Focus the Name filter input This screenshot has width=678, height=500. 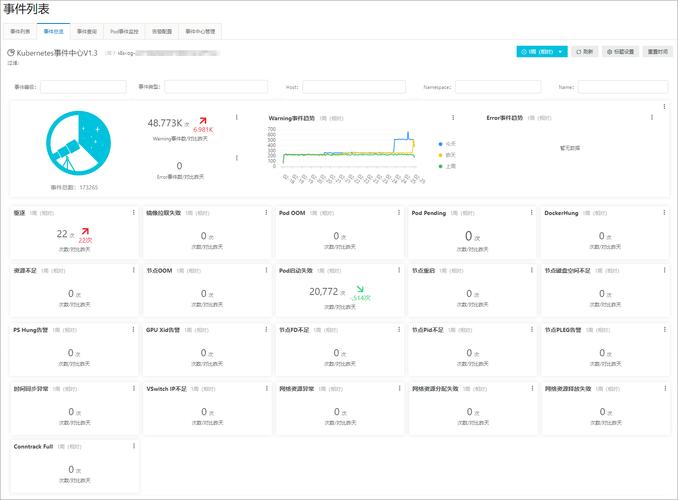click(623, 87)
